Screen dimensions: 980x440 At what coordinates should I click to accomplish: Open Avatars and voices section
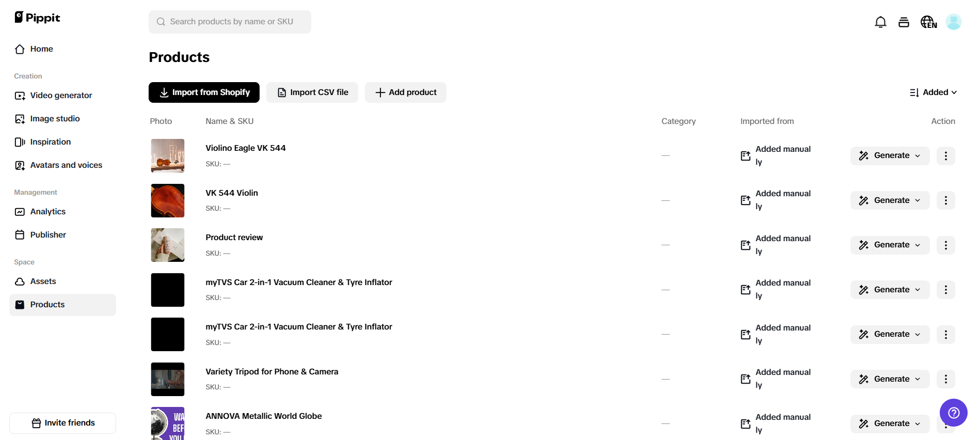[66, 165]
